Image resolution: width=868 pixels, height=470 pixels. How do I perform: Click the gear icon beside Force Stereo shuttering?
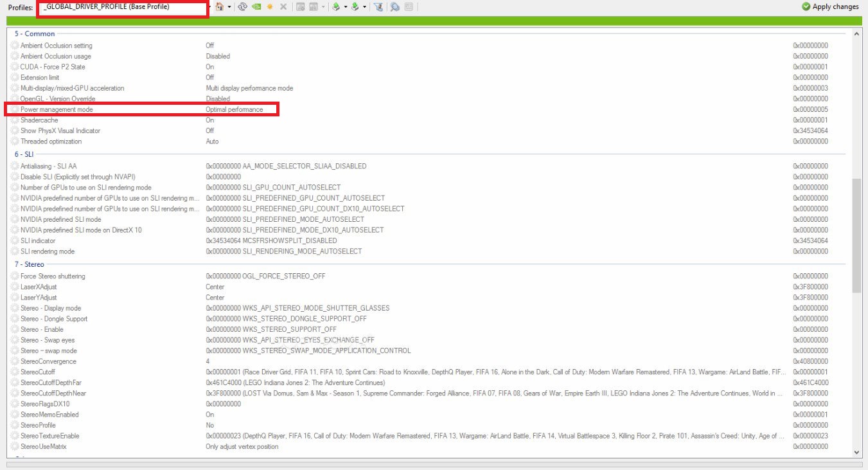click(x=15, y=276)
